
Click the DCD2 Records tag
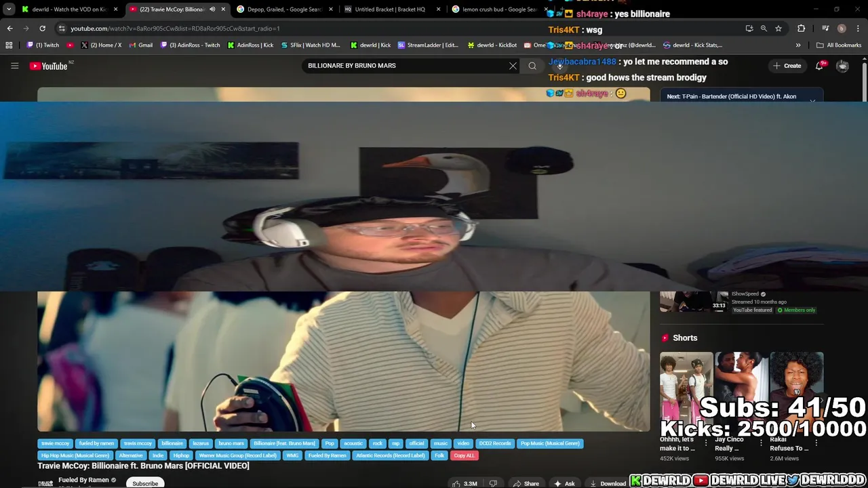click(x=494, y=443)
